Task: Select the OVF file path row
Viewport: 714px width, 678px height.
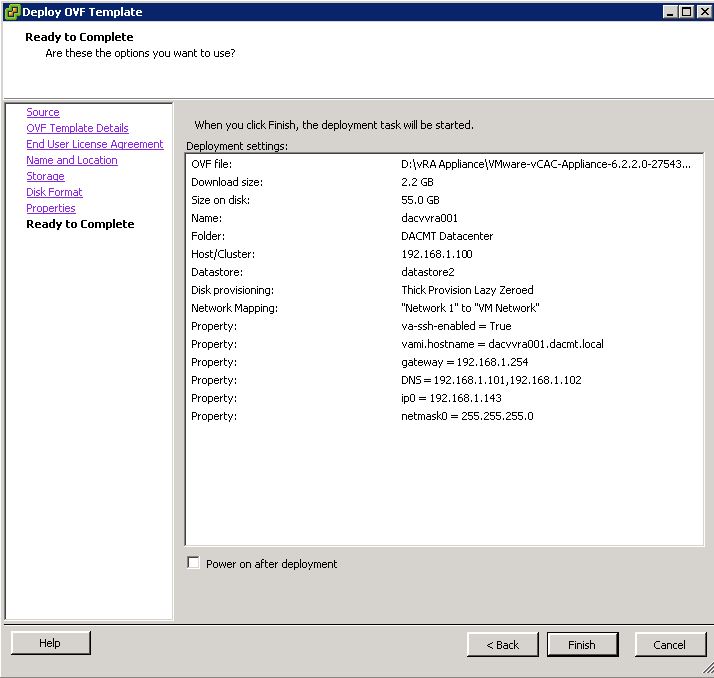Action: coord(444,164)
